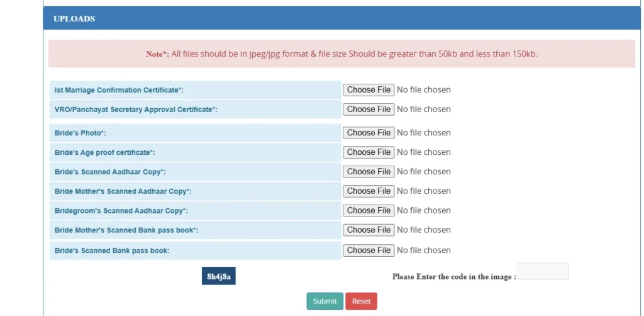
Task: Click the Bride's Photo label
Action: [x=80, y=133]
